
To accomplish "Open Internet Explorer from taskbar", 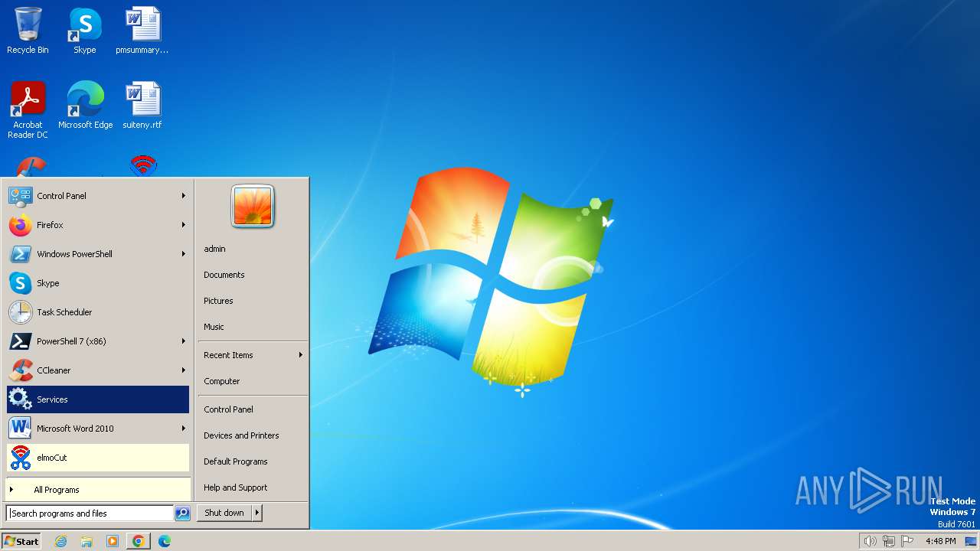I will [60, 541].
